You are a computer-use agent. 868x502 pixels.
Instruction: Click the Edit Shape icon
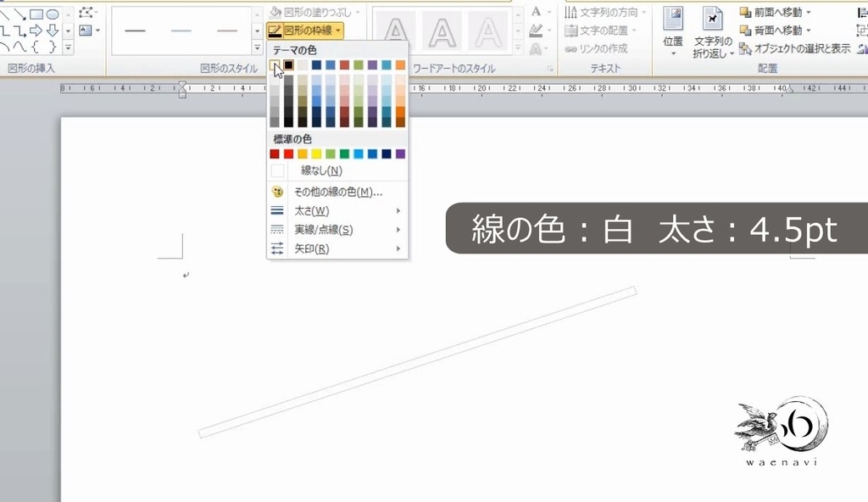pyautogui.click(x=86, y=12)
